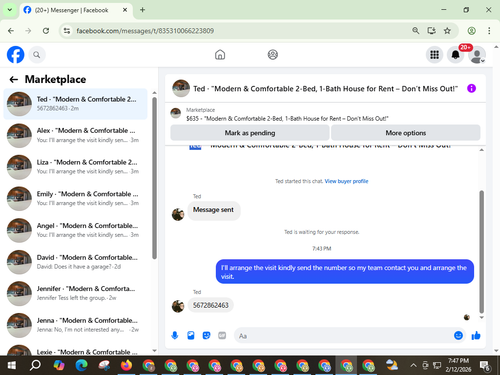Bookmark this page star icon
500x375 pixels.
(447, 31)
